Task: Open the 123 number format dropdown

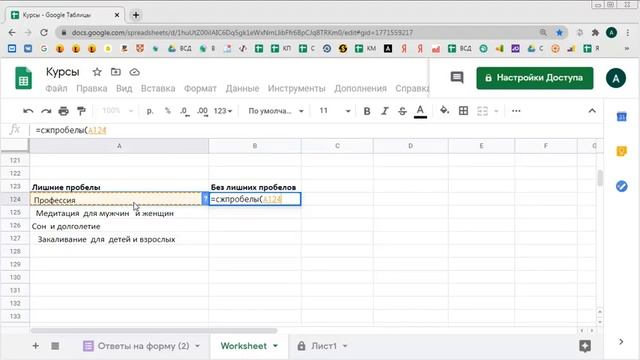Action: point(223,111)
